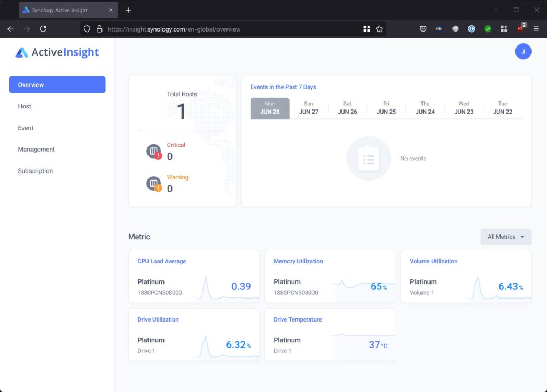Viewport: 547px width, 392px height.
Task: Click the URL address bar field
Action: (233, 29)
